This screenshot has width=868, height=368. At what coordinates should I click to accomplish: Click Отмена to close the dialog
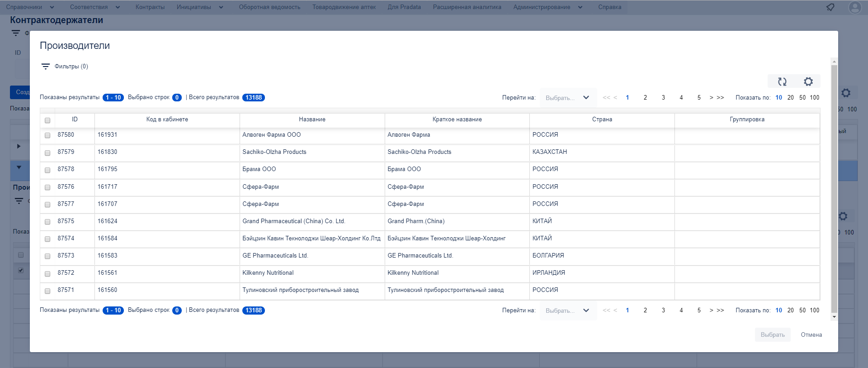tap(811, 335)
